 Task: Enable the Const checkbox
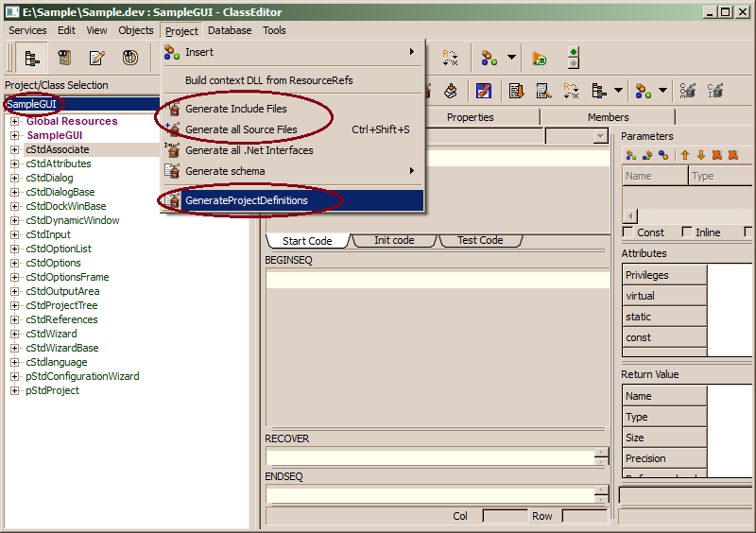click(x=628, y=232)
